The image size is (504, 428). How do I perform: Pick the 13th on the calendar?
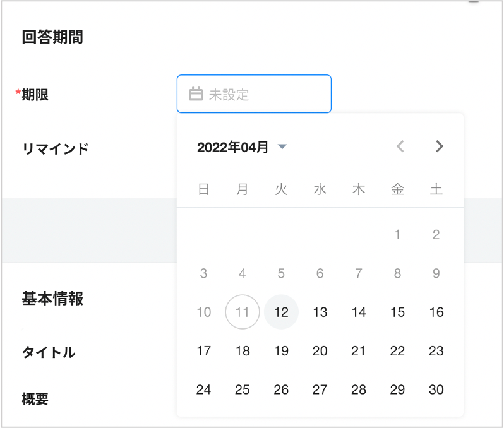pyautogui.click(x=320, y=312)
